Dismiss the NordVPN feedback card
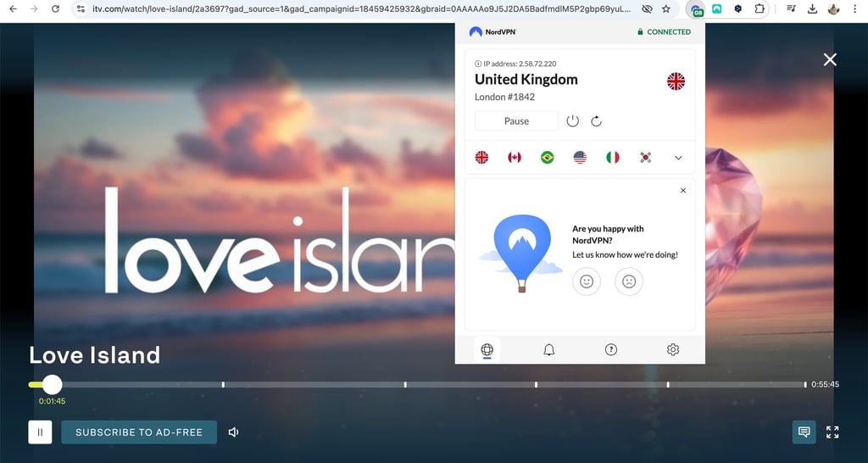Screen dimensions: 868x463 pyautogui.click(x=683, y=191)
